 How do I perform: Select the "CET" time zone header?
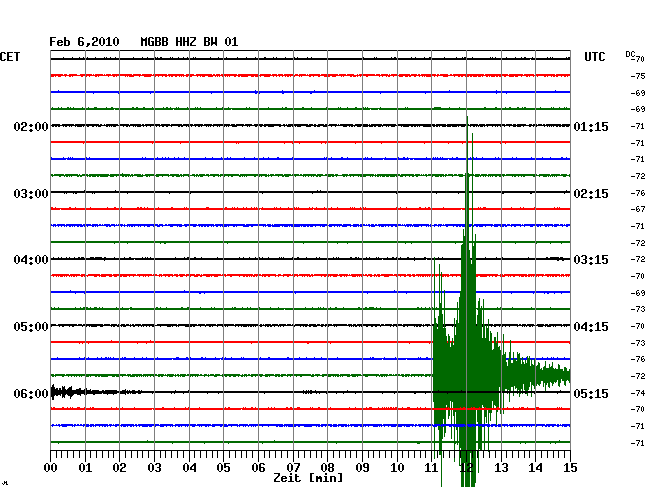[10, 57]
